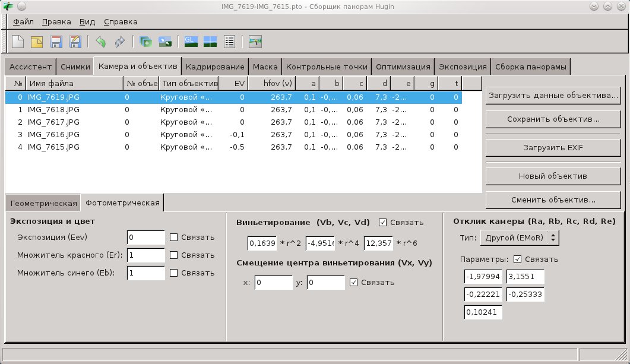This screenshot has height=364, width=630.
Task: Click the Add images icon
Action: pos(145,42)
